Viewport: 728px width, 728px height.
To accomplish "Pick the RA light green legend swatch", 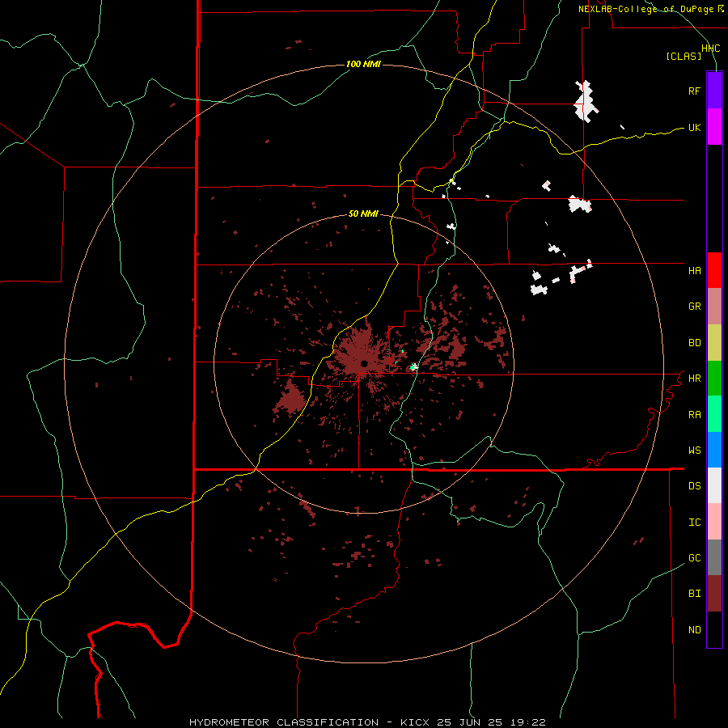I will 714,414.
